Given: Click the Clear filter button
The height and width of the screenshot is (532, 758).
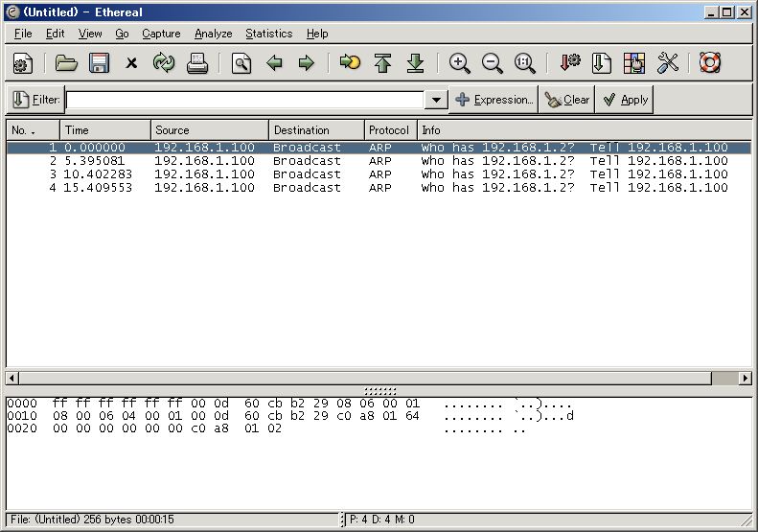Looking at the screenshot, I should 566,100.
